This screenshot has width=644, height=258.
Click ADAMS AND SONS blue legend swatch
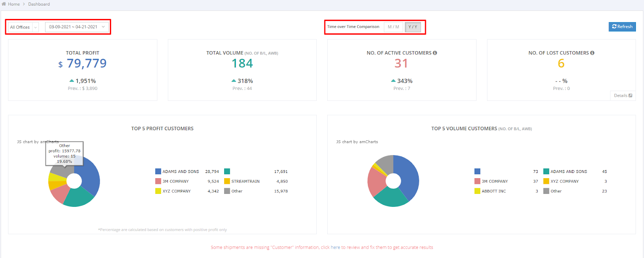[158, 171]
